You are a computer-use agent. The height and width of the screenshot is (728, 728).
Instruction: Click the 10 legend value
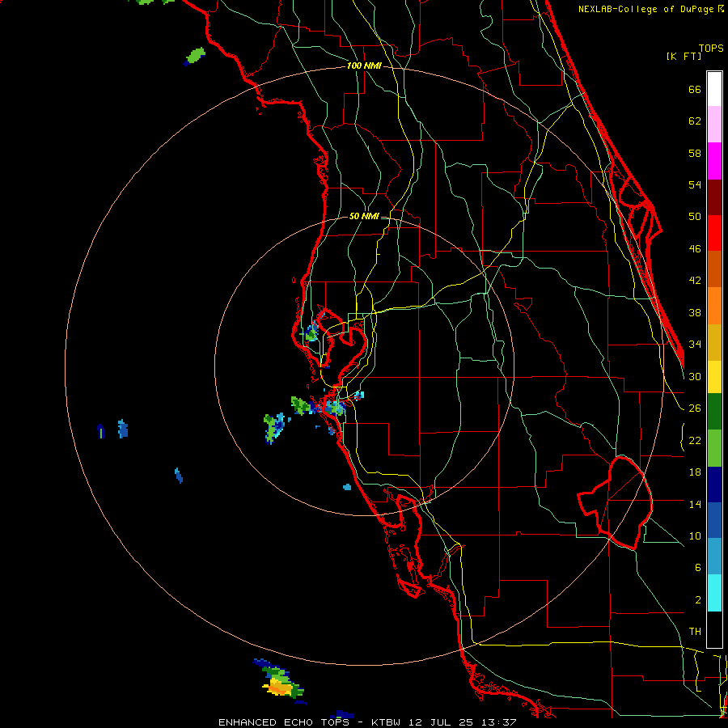point(695,535)
